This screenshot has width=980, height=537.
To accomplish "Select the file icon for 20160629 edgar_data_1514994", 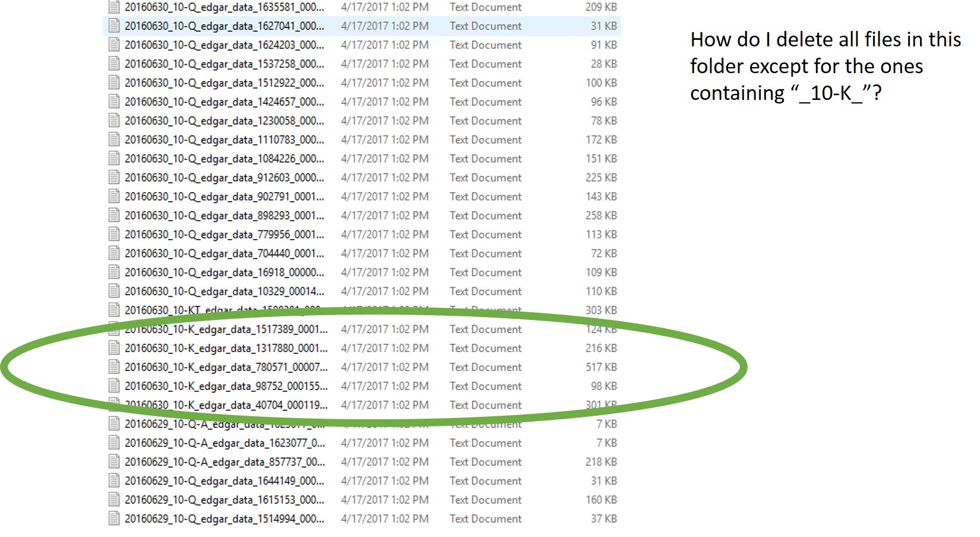I will pyautogui.click(x=114, y=519).
